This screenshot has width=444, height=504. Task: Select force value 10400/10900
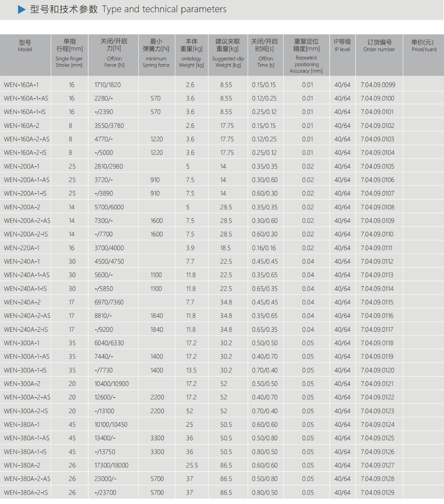[x=112, y=384]
